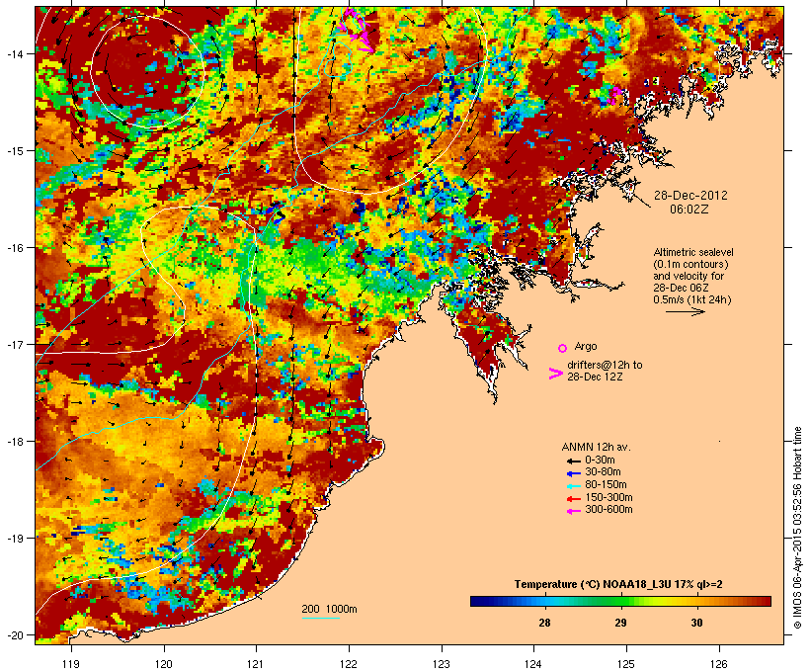The image size is (810, 672).
Task: Click the cyan 200m isobath legend line
Action: [x=320, y=618]
